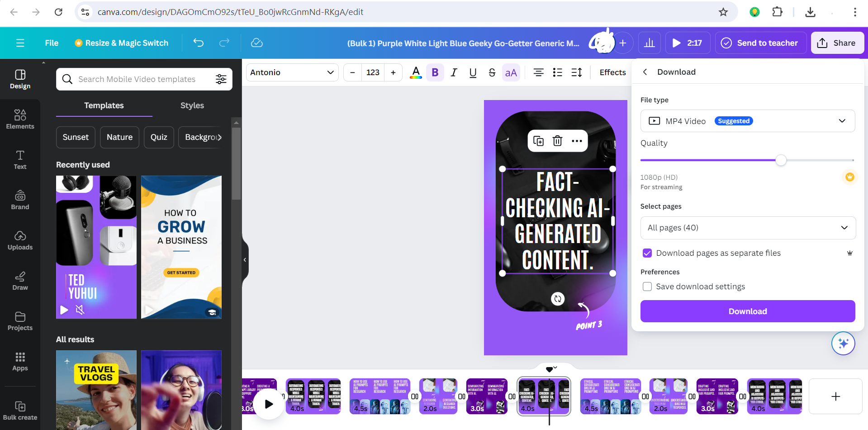This screenshot has width=868, height=430.
Task: Redo the last action
Action: click(x=224, y=43)
